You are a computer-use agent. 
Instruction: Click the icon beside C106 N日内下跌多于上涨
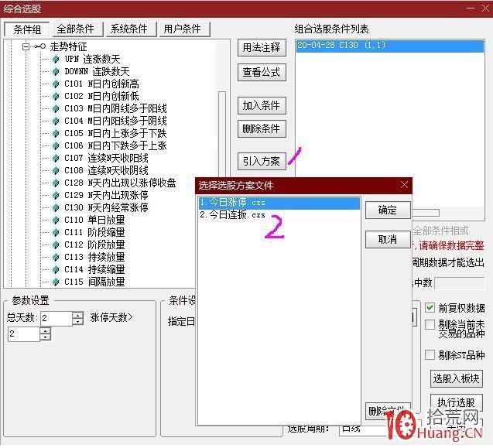pos(56,145)
